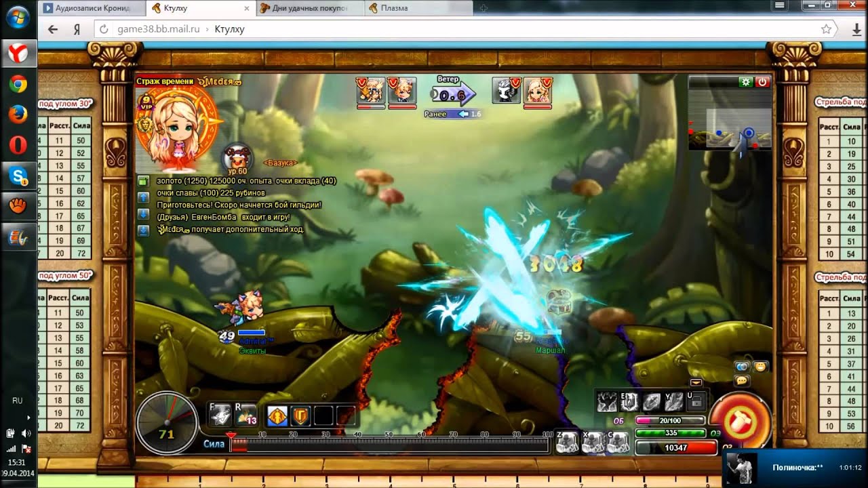Switch to the Дни удачных покупок tab

[x=311, y=8]
